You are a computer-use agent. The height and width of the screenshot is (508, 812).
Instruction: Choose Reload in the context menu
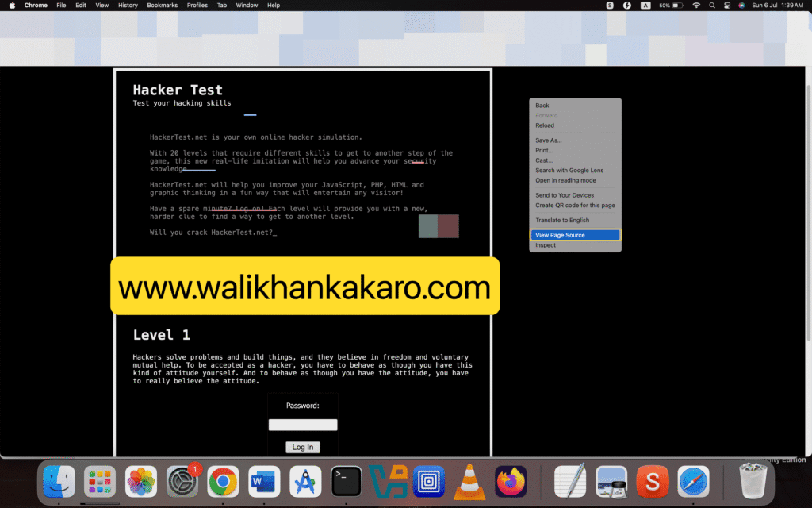575,125
